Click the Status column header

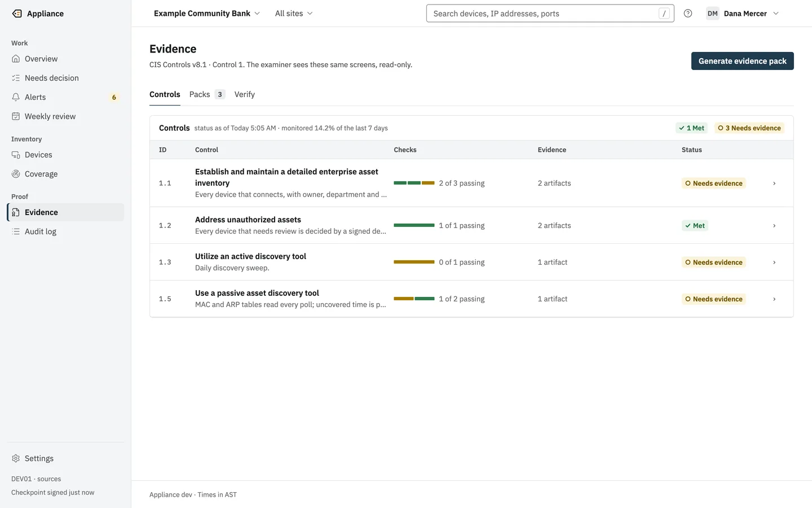pyautogui.click(x=692, y=150)
